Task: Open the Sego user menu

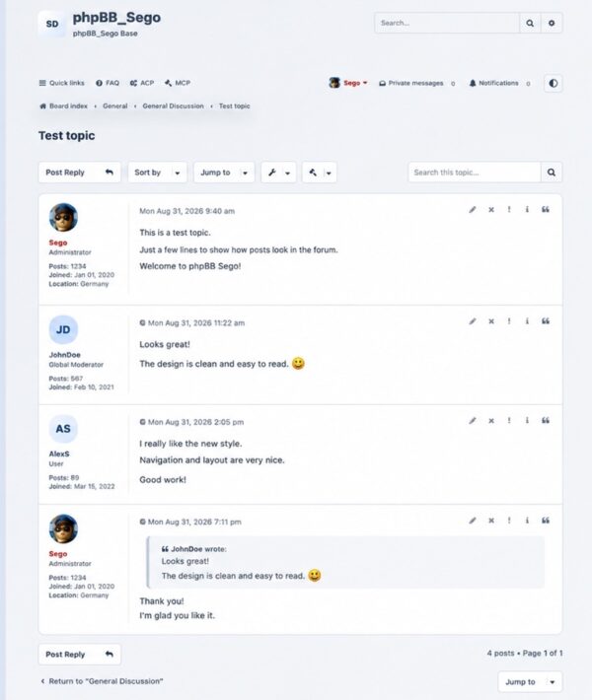Action: pos(348,83)
